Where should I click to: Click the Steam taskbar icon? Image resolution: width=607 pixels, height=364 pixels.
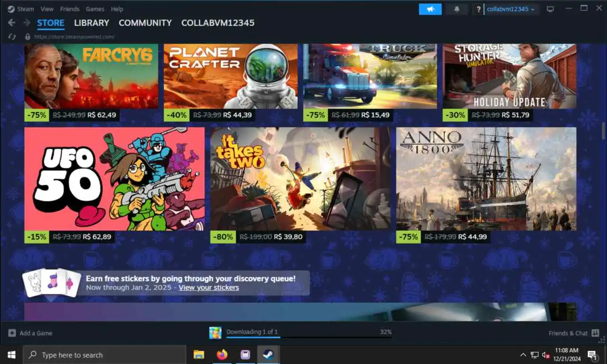268,355
